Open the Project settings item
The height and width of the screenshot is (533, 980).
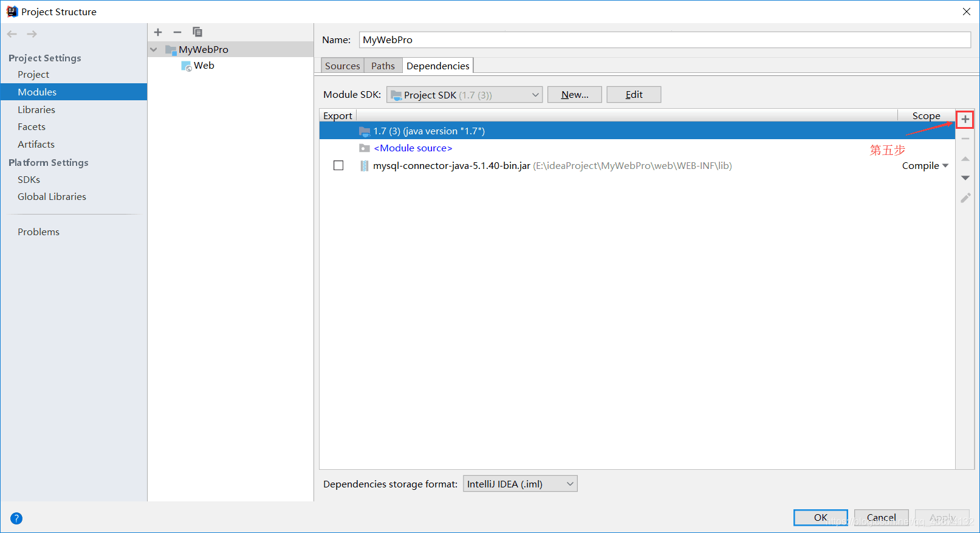[x=33, y=75]
